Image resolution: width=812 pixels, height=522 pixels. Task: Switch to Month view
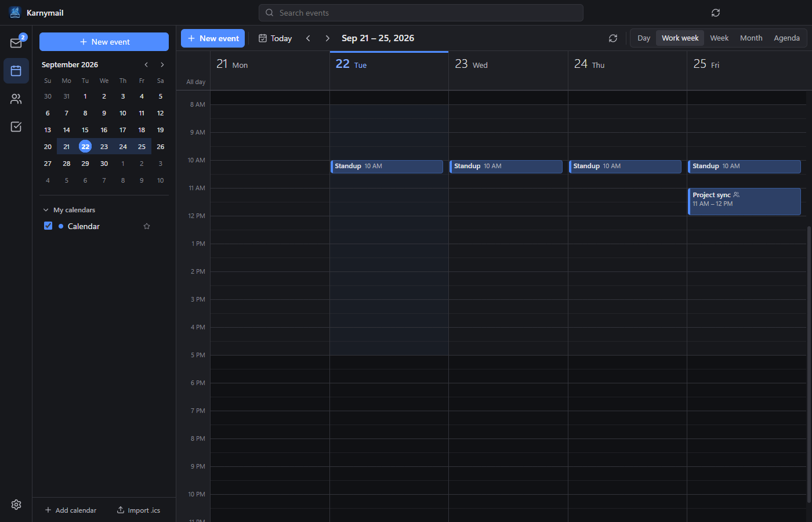click(x=751, y=38)
